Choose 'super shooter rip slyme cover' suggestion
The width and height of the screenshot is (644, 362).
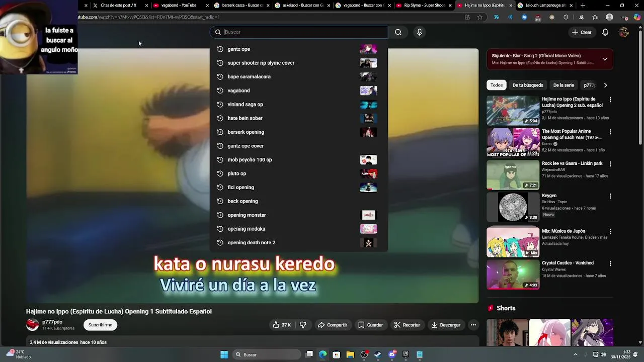click(x=298, y=63)
